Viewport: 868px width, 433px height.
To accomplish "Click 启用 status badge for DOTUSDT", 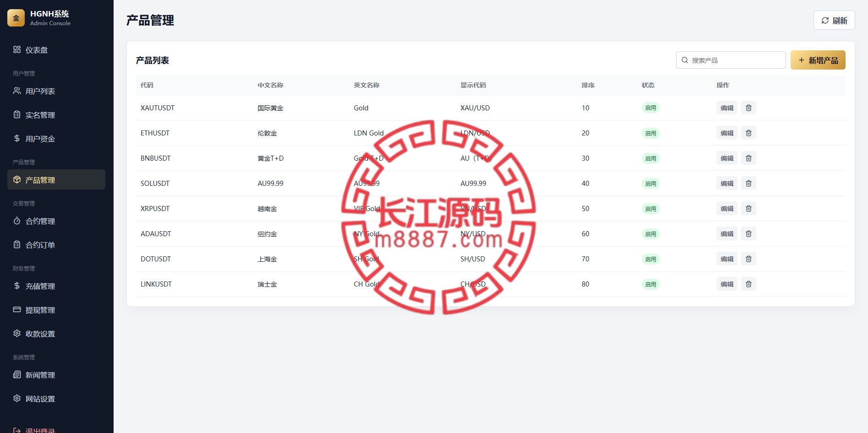I will point(650,259).
